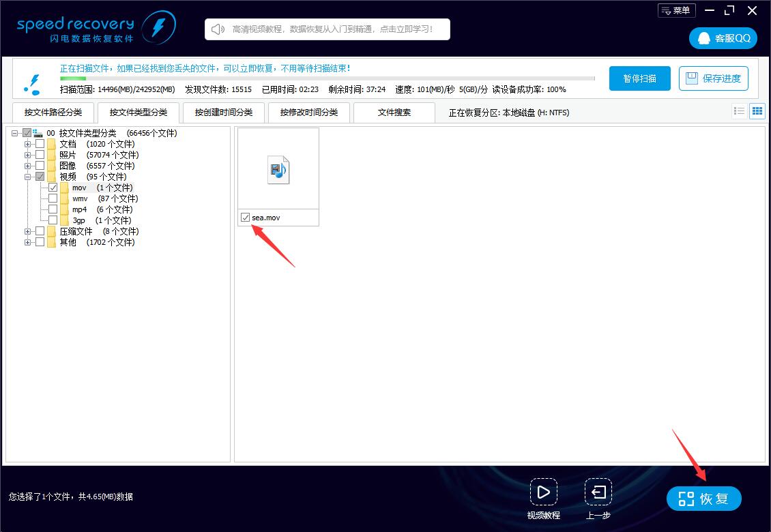Switch to list view of scan results
The width and height of the screenshot is (771, 532).
[739, 110]
